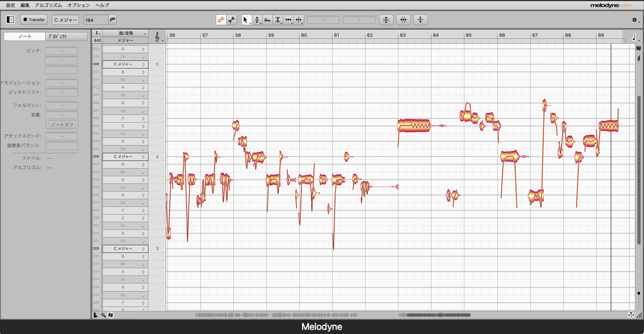This screenshot has width=644, height=334.
Task: Select the wrench note assignment mode
Action: (x=232, y=20)
